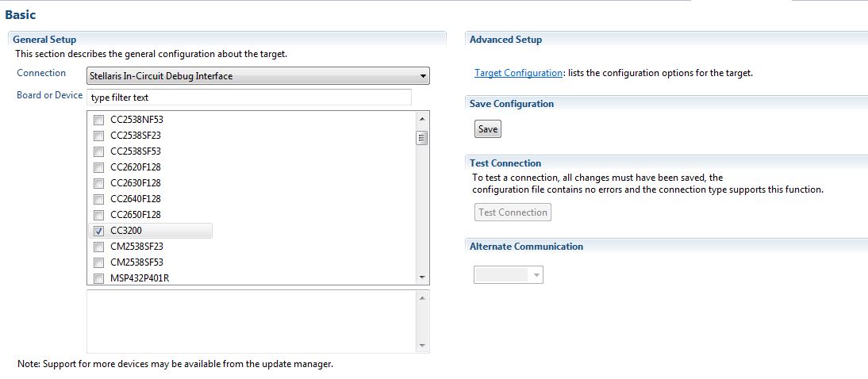Click description box scroll up arrow
Screen dimensions: 868x379
pyautogui.click(x=422, y=298)
